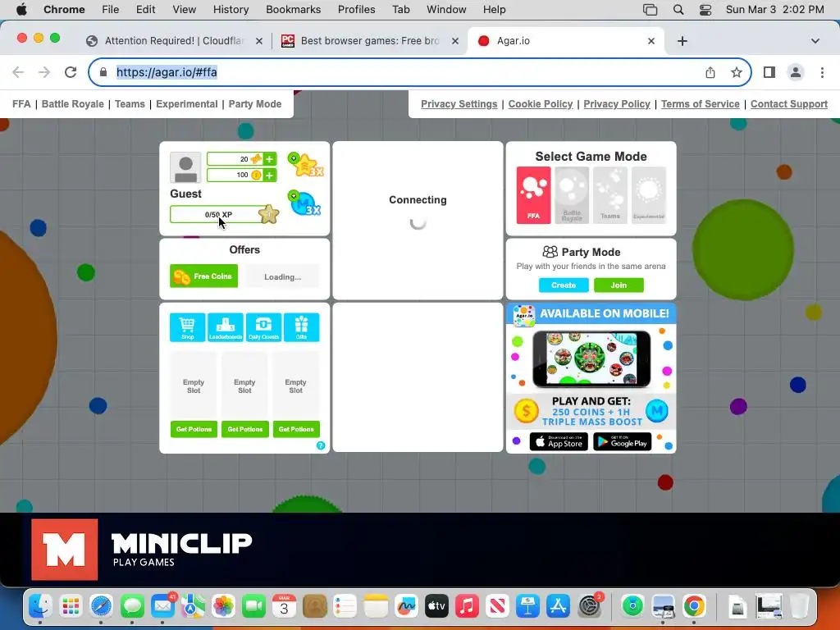Click the share page icon in address bar

point(710,72)
